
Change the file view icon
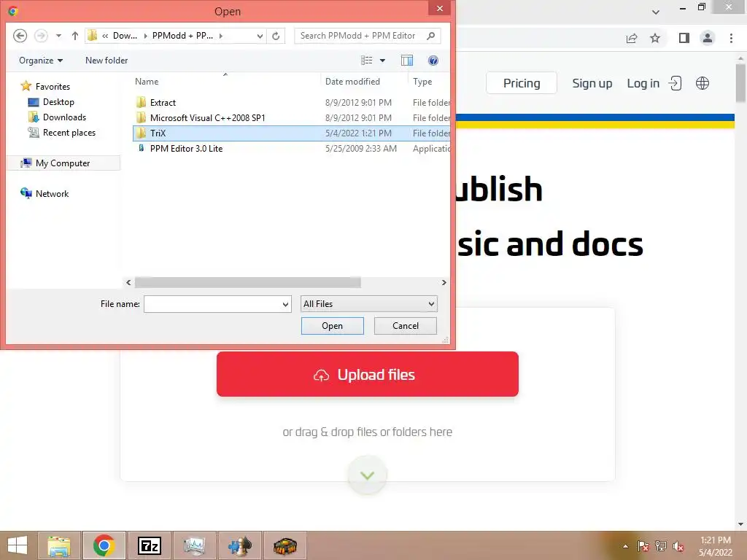[x=366, y=61]
